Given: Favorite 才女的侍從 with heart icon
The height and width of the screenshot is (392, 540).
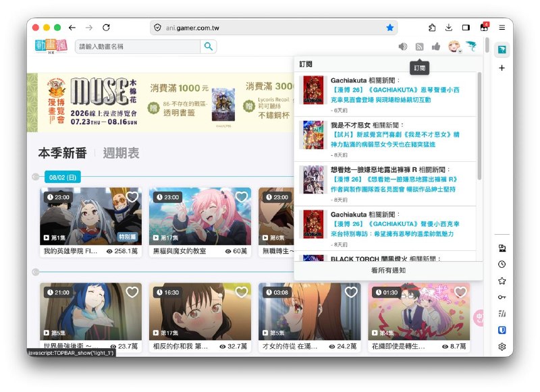Looking at the screenshot, I should tap(351, 292).
